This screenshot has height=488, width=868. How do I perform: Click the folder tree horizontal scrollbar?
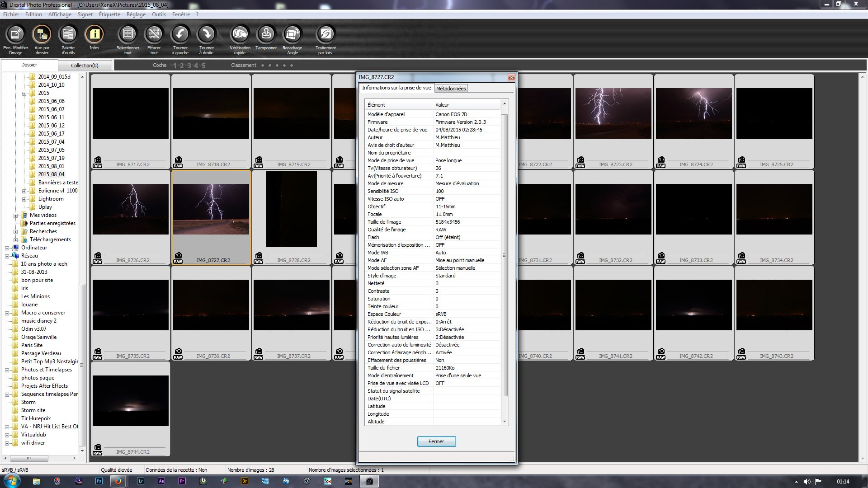tap(29, 458)
